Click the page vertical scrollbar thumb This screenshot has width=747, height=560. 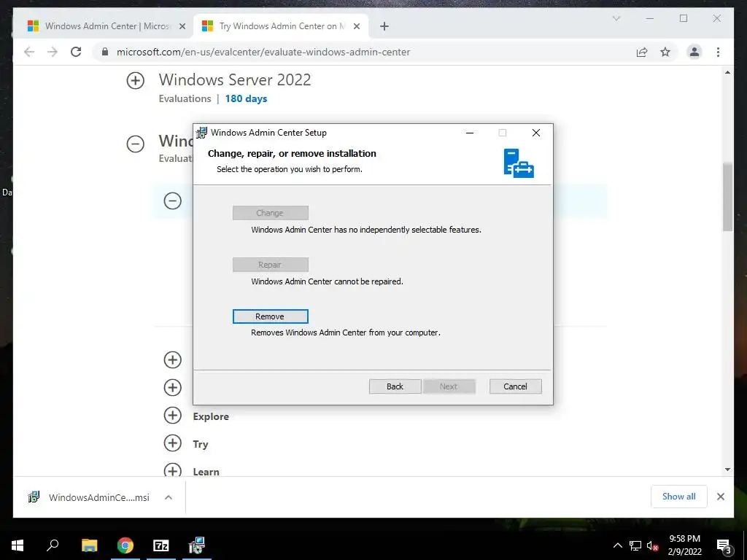(x=727, y=197)
